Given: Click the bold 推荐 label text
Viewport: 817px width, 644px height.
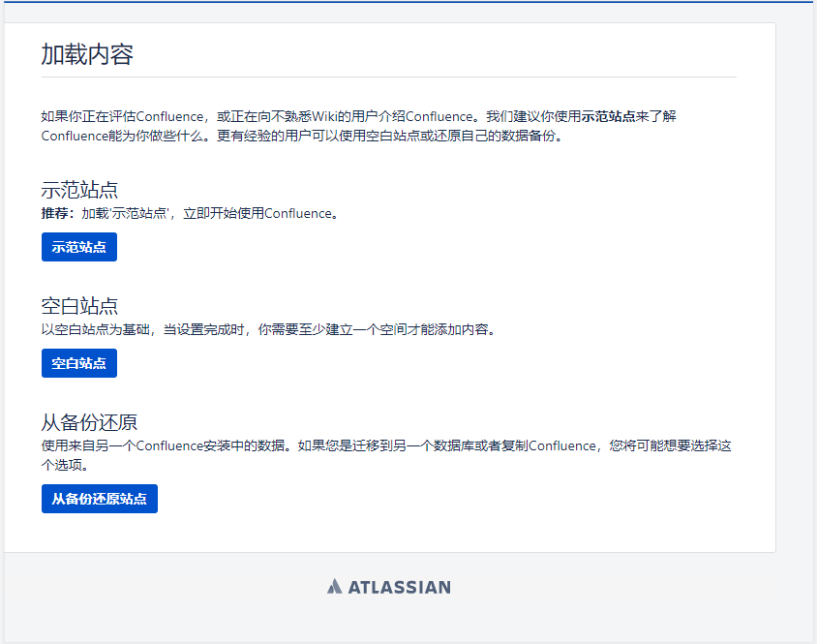Looking at the screenshot, I should 55,214.
